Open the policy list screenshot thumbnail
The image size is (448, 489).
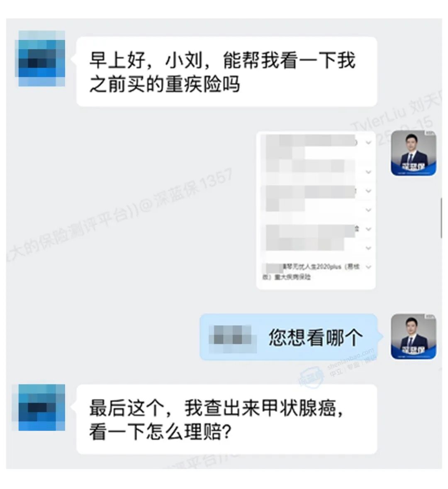pos(316,210)
